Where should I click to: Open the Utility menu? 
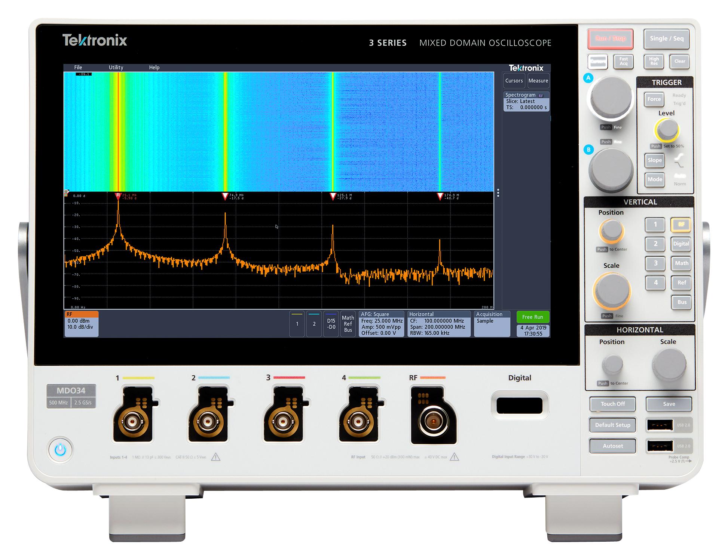click(116, 67)
